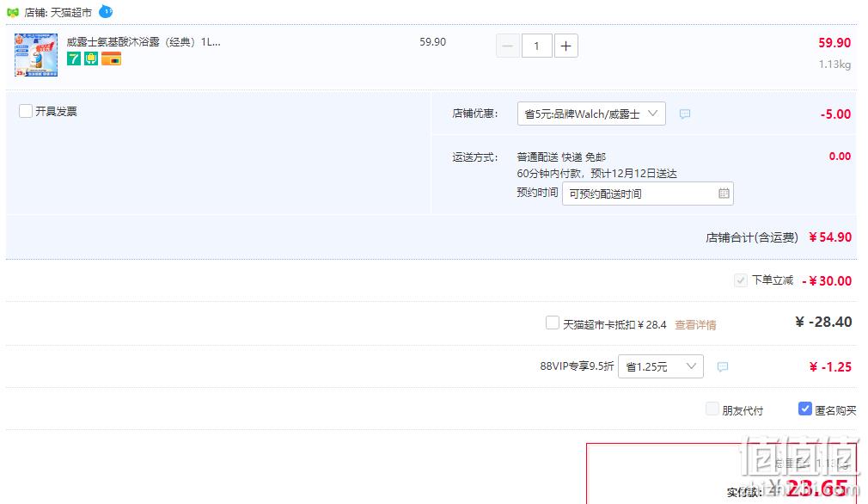Increase quantity with the plus button

point(565,46)
